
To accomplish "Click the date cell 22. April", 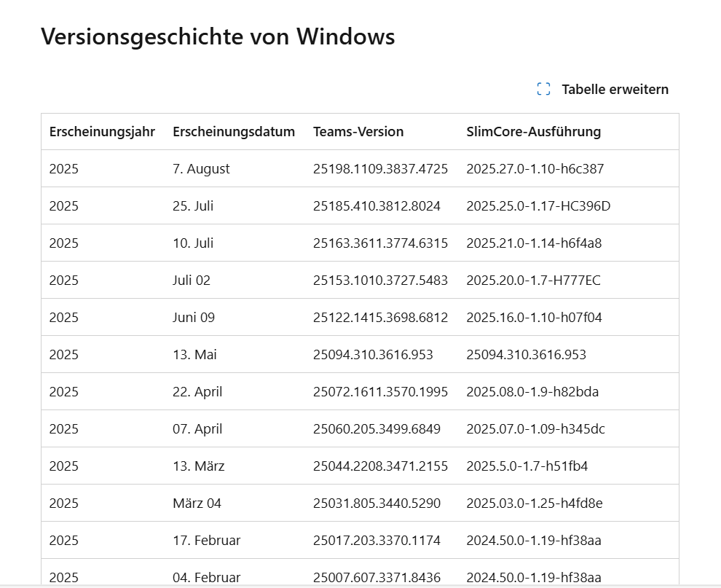I will point(197,392).
